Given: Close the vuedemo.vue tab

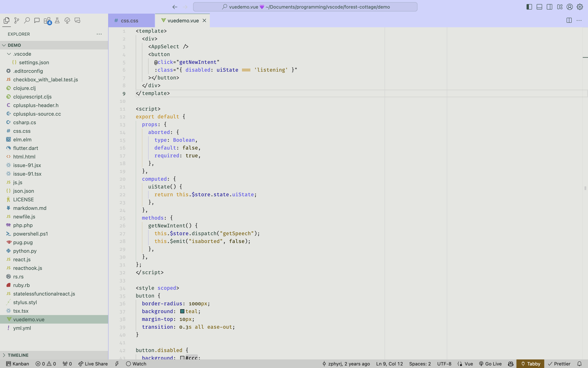Looking at the screenshot, I should pos(204,20).
